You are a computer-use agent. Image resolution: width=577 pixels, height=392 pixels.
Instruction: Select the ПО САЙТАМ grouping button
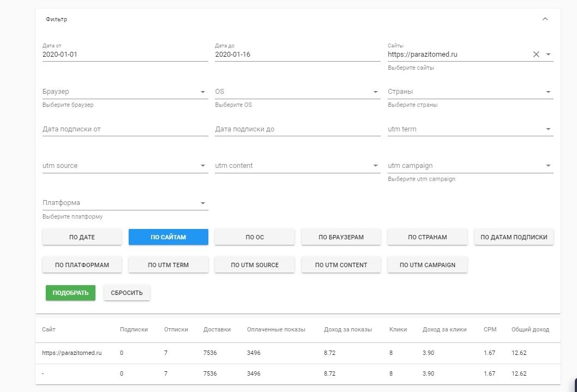(168, 237)
